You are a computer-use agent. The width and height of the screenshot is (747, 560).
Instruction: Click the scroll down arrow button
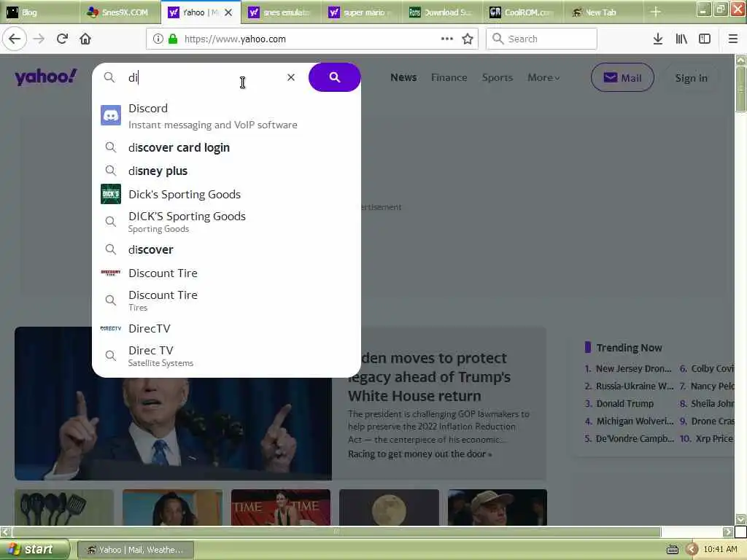(x=740, y=519)
